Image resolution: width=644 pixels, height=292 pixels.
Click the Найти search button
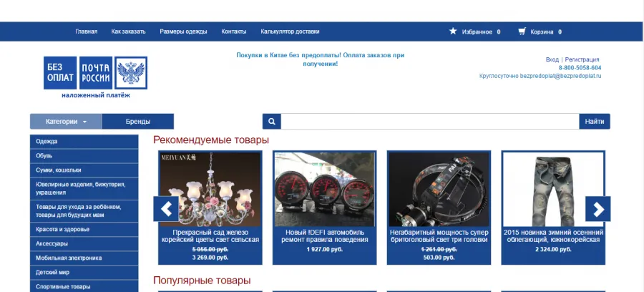click(x=595, y=122)
